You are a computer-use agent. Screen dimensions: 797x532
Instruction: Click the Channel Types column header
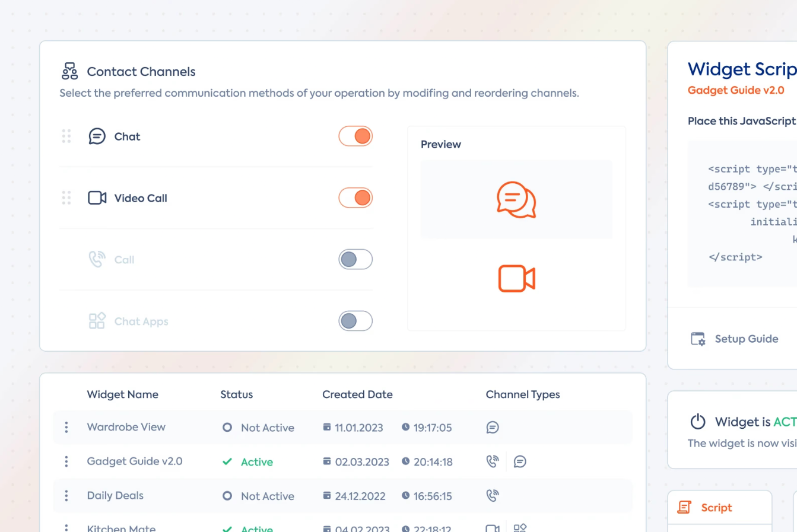click(523, 394)
